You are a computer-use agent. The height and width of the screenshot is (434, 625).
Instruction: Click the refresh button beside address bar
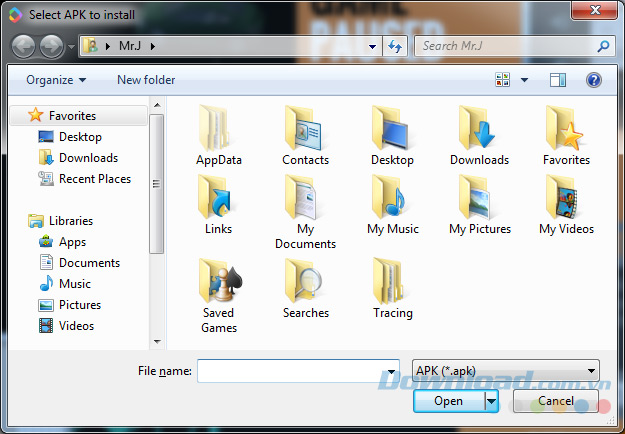point(395,46)
